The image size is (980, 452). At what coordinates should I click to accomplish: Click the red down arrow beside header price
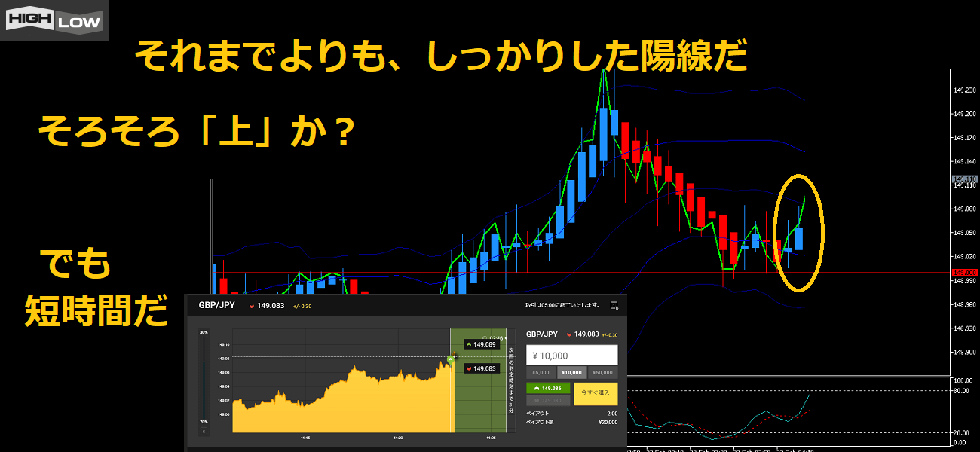point(251,306)
